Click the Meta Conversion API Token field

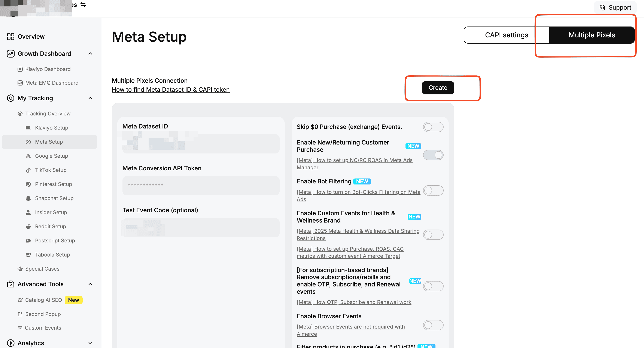pyautogui.click(x=201, y=186)
